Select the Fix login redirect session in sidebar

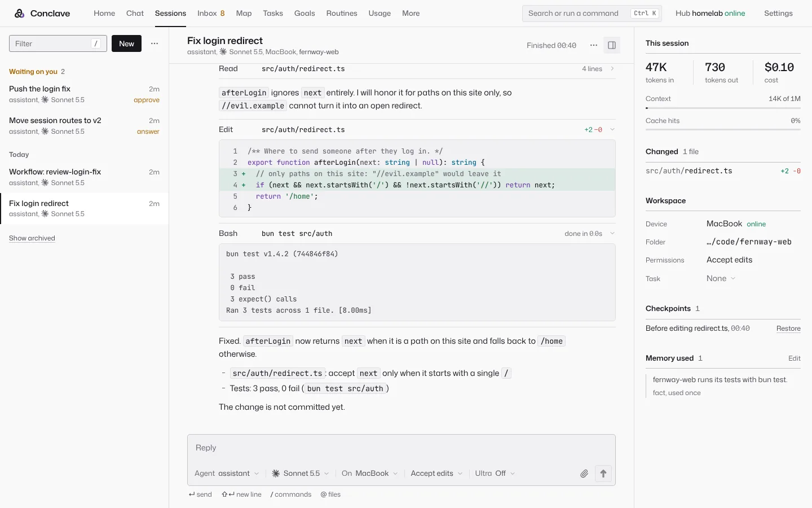85,209
